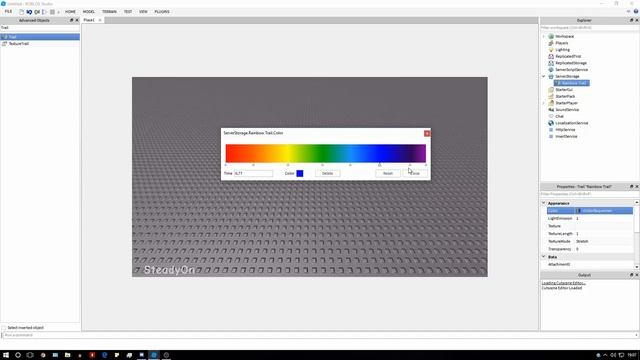Toggle the Select inserted object checkbox
Image resolution: width=640 pixels, height=360 pixels.
tap(4, 328)
